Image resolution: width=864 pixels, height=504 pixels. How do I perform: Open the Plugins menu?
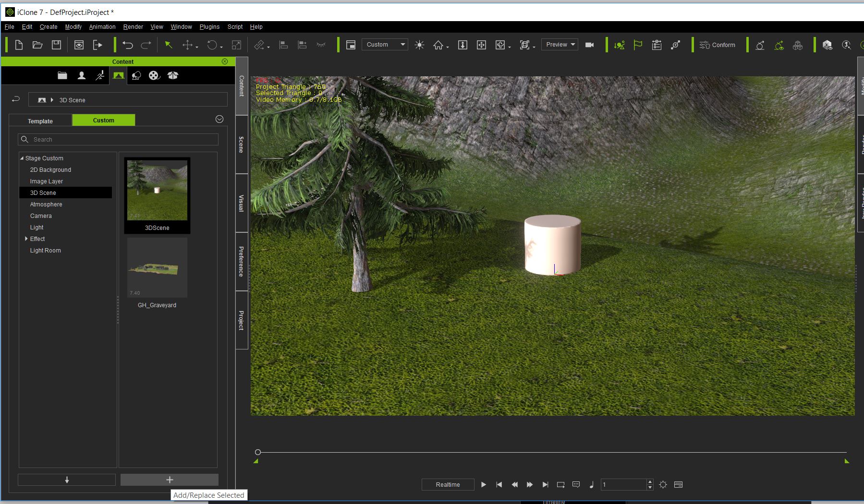(209, 27)
